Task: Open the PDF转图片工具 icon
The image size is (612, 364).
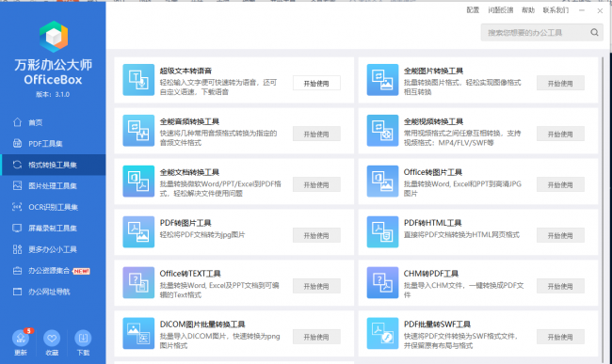Action: [x=138, y=232]
